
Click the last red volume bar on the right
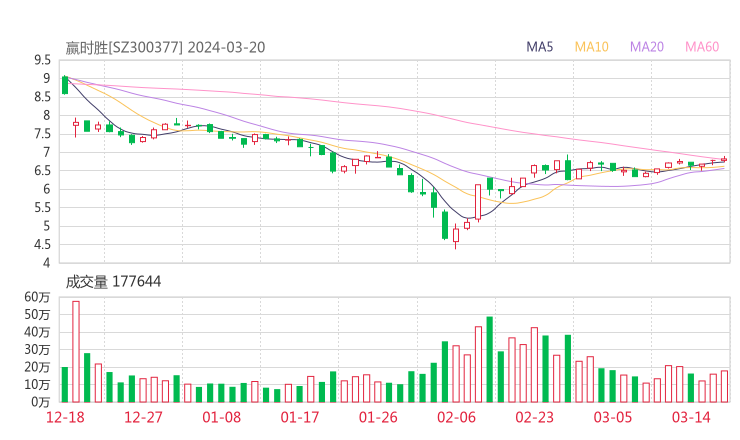(x=724, y=387)
